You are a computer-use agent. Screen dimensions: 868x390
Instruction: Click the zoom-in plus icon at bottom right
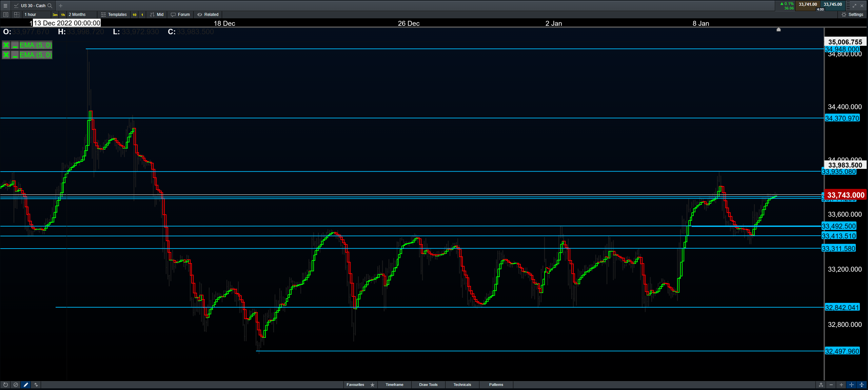point(841,385)
